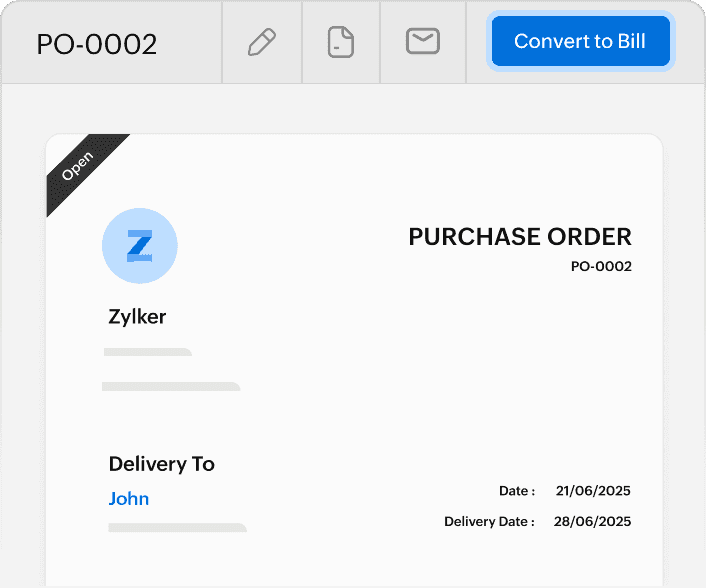Click the Open status ribbon

click(78, 165)
